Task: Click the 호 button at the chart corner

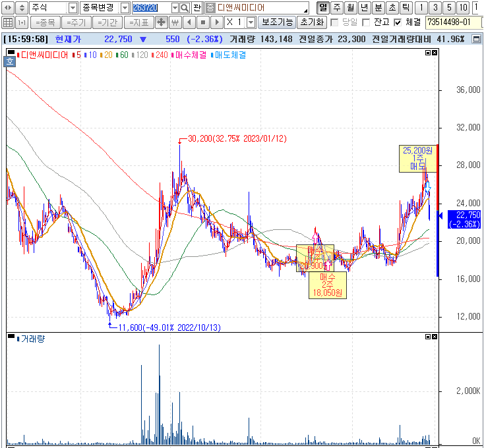Action: click(x=10, y=61)
